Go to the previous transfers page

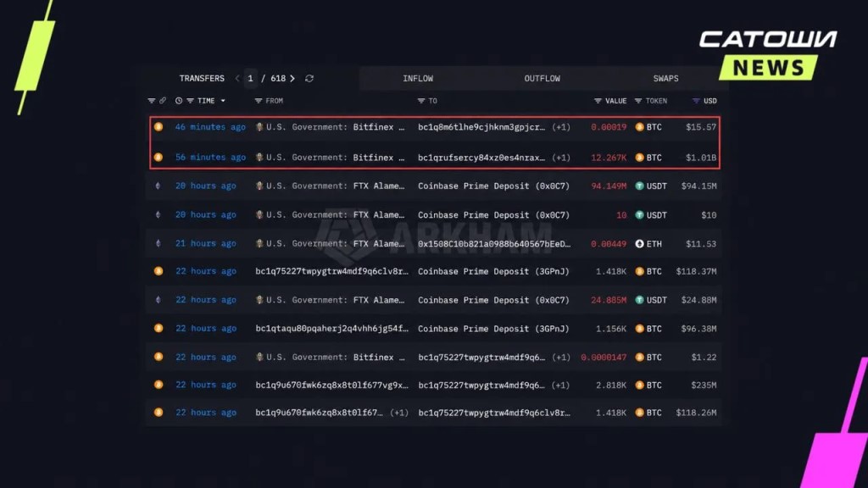pos(237,79)
